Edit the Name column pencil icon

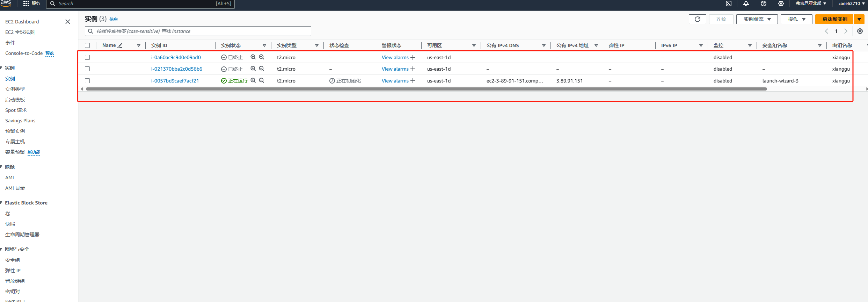(120, 45)
